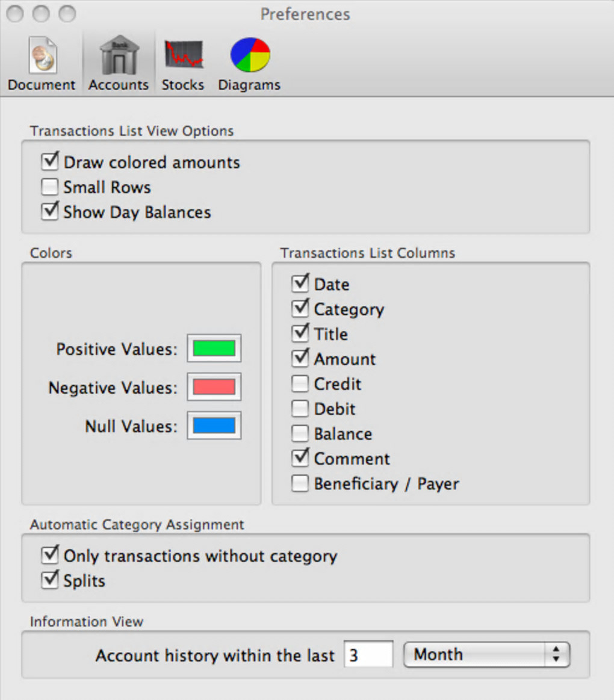Image resolution: width=614 pixels, height=700 pixels.
Task: Uncheck the Date column checkbox
Action: [x=300, y=283]
